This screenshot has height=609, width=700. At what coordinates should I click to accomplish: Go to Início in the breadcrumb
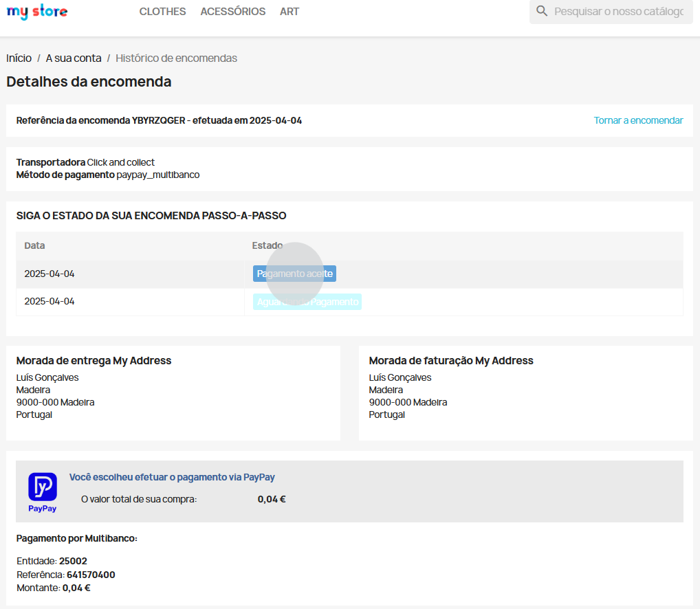(19, 58)
